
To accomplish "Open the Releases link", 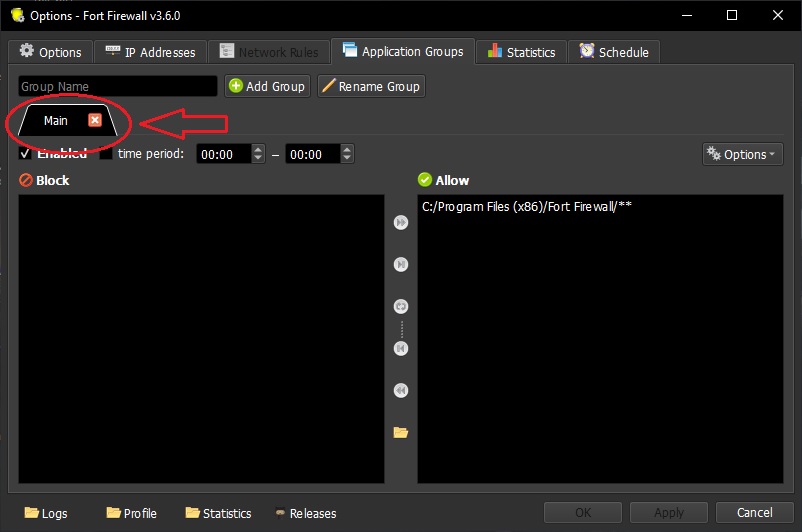I will (x=306, y=513).
